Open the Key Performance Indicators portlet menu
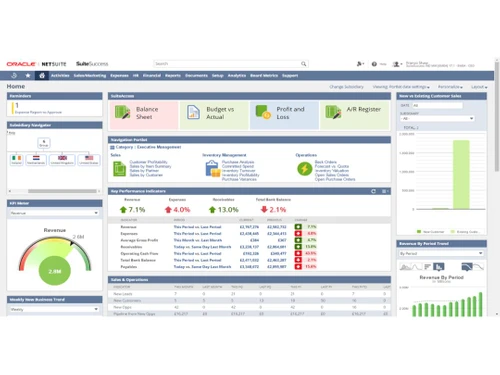 click(385, 191)
